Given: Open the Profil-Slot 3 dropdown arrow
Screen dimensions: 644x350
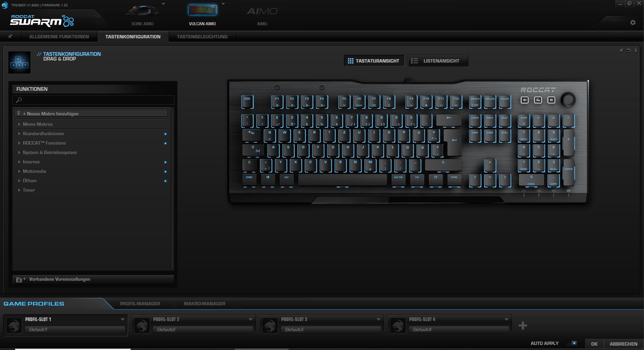Looking at the screenshot, I should (x=378, y=319).
